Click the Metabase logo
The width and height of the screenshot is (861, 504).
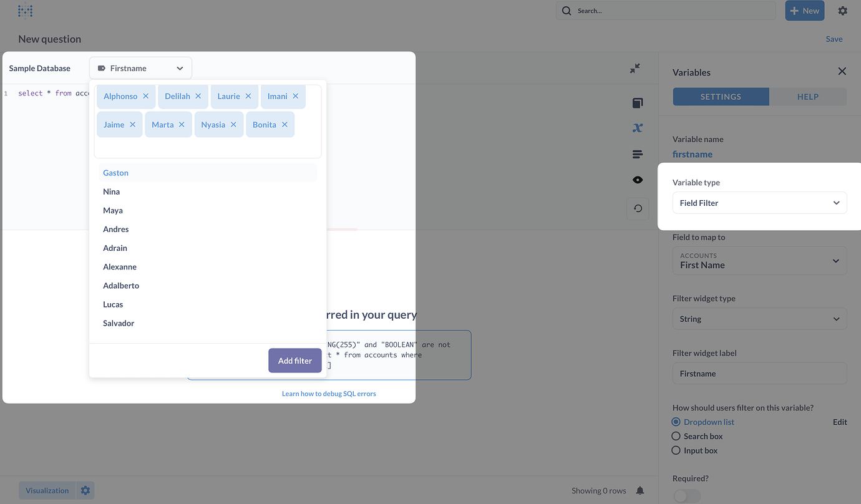[25, 11]
